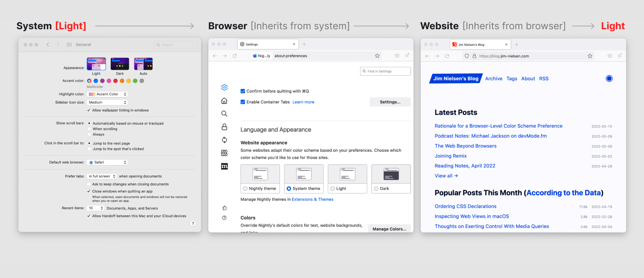Image resolution: width=644 pixels, height=278 pixels.
Task: Select the Light website appearance radio option
Action: pos(332,189)
